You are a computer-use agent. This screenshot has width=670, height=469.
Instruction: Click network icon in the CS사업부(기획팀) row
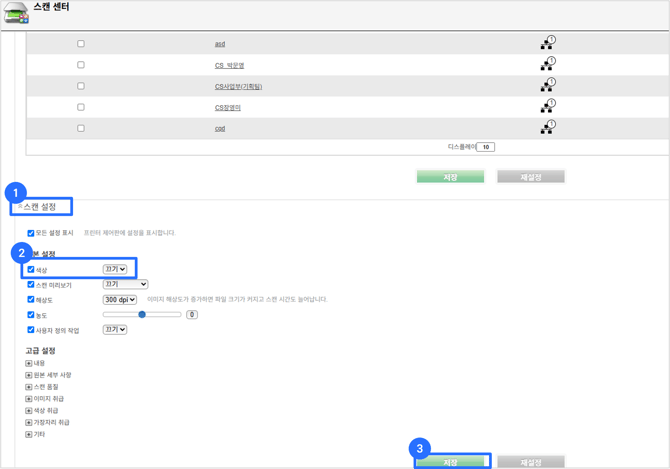[x=548, y=85]
